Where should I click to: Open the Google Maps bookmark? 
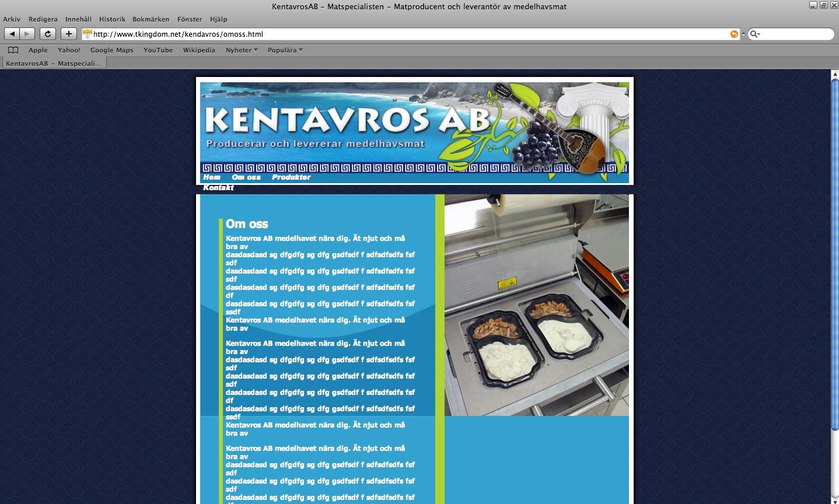pyautogui.click(x=111, y=50)
